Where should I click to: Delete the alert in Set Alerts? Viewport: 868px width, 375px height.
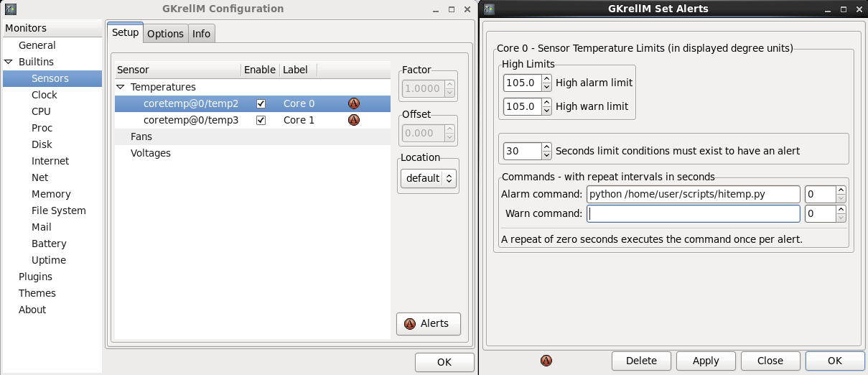click(x=641, y=361)
